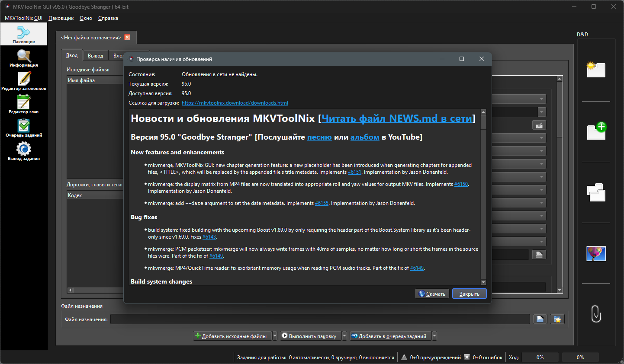Expand the arrow next to Добавить исходные файлы

pos(275,336)
